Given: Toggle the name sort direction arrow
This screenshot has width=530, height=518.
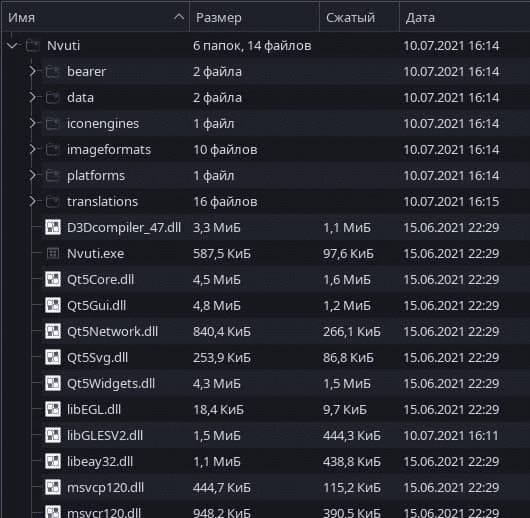Looking at the screenshot, I should pyautogui.click(x=179, y=17).
